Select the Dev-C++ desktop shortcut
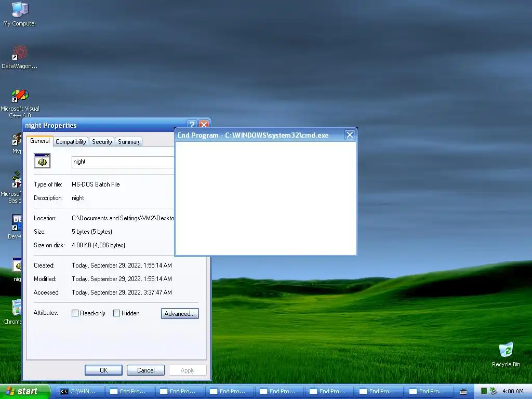This screenshot has width=532, height=399. (15, 227)
